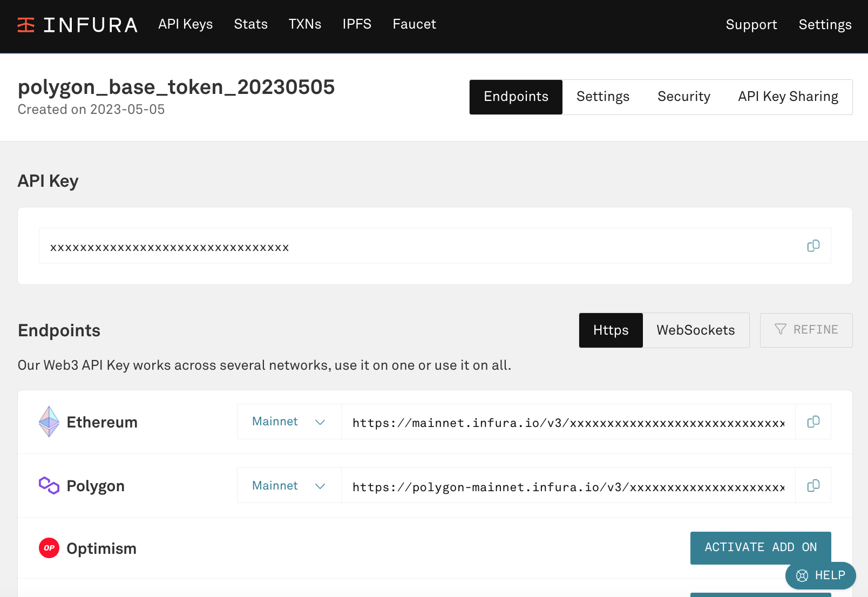Click the INFURA wordmark
The width and height of the screenshot is (868, 597).
[x=90, y=25]
